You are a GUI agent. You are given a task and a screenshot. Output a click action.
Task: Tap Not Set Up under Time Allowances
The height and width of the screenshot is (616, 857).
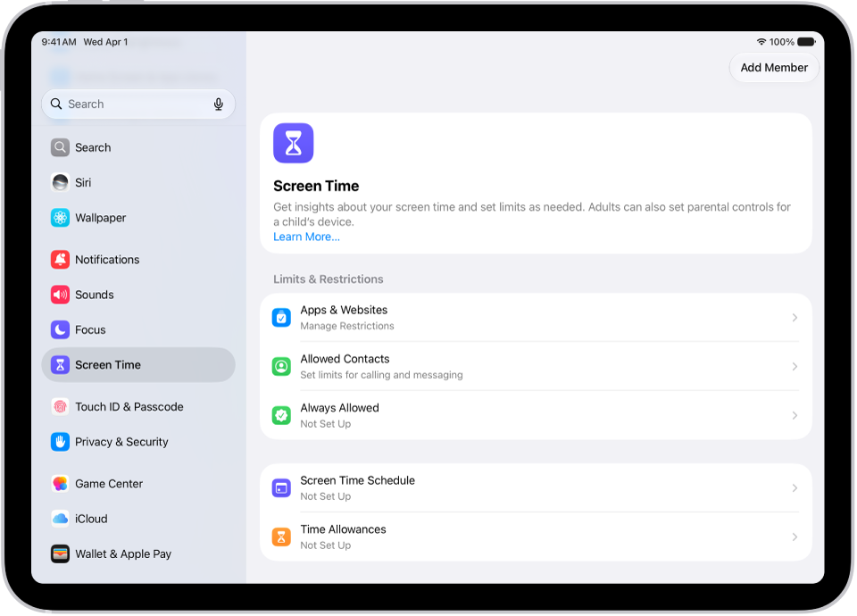point(326,545)
